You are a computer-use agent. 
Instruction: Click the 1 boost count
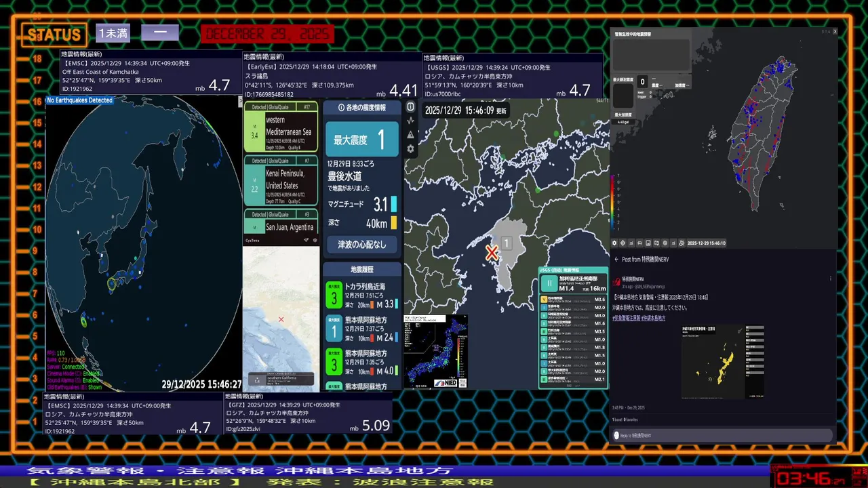pos(617,420)
